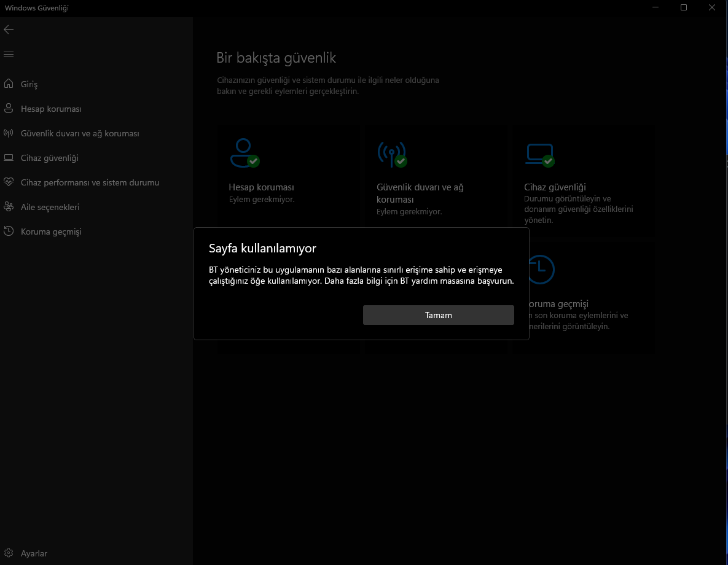Maximize the Windows Güvenliği window

point(683,7)
